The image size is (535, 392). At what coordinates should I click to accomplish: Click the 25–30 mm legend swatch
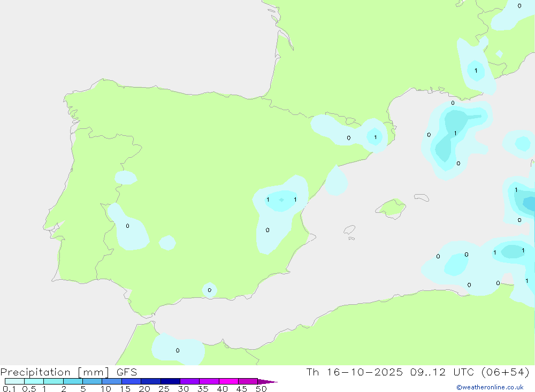[170, 381]
